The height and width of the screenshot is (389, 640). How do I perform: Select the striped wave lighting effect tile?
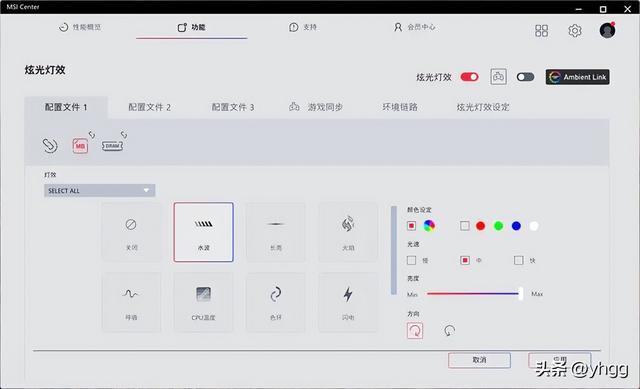click(204, 232)
